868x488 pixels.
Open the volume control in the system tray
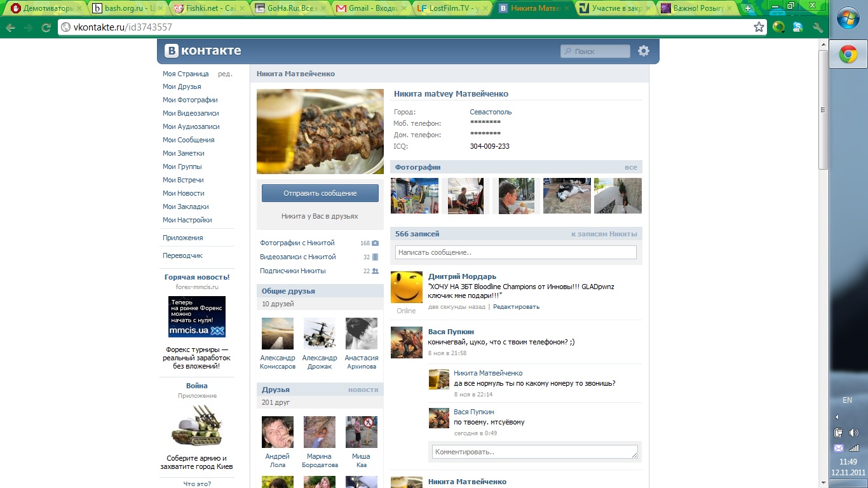853,433
